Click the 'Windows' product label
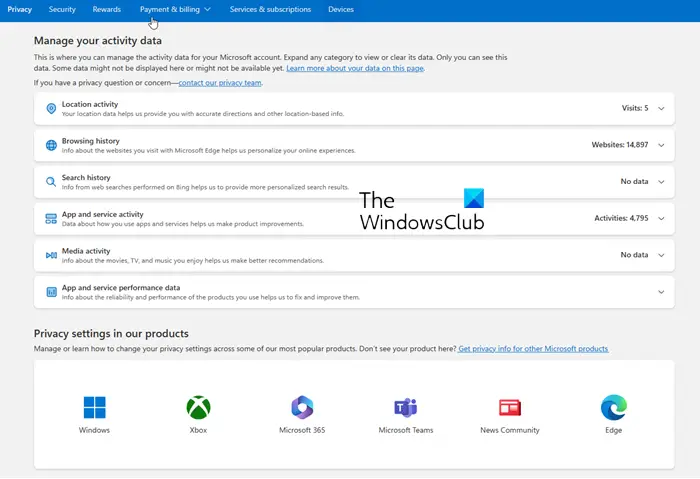Screen dimensions: 700x479 (x=94, y=430)
